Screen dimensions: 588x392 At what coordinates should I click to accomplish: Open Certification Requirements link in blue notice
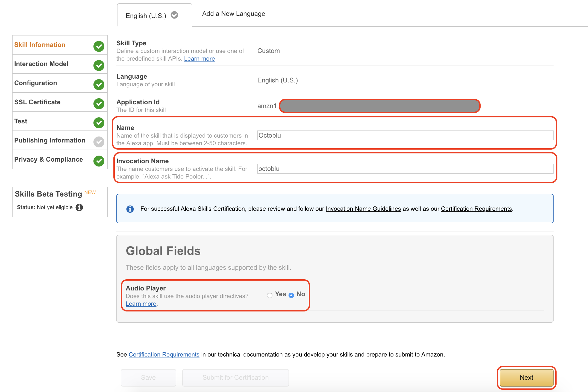point(476,209)
